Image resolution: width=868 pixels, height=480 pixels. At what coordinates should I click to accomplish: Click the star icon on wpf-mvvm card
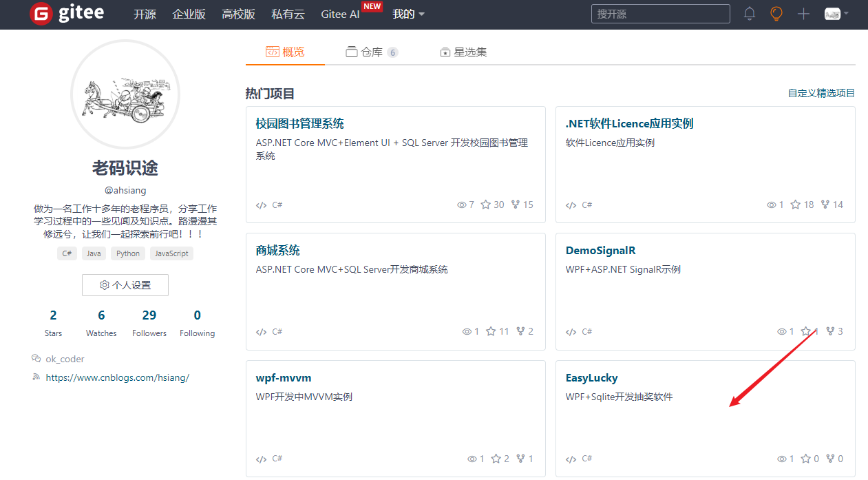[x=496, y=459]
